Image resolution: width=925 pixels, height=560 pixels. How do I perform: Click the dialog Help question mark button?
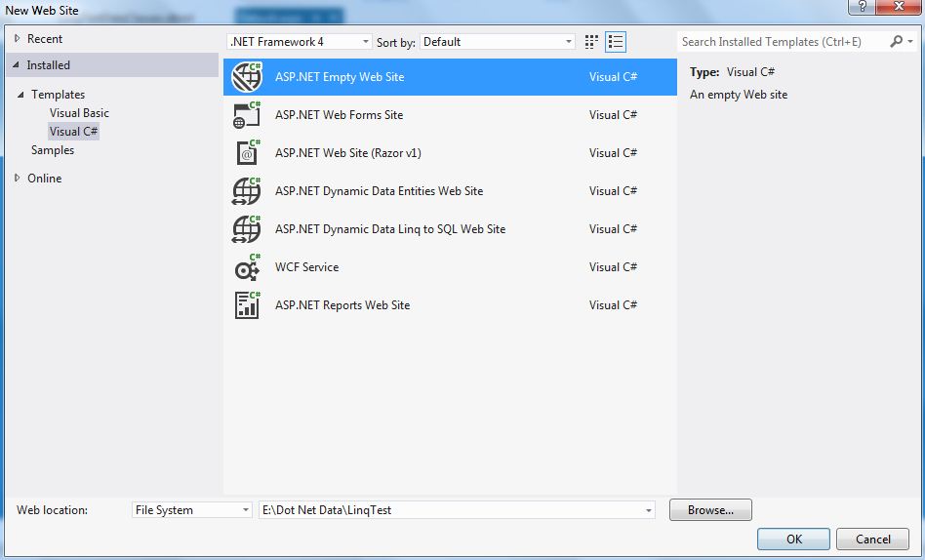862,7
